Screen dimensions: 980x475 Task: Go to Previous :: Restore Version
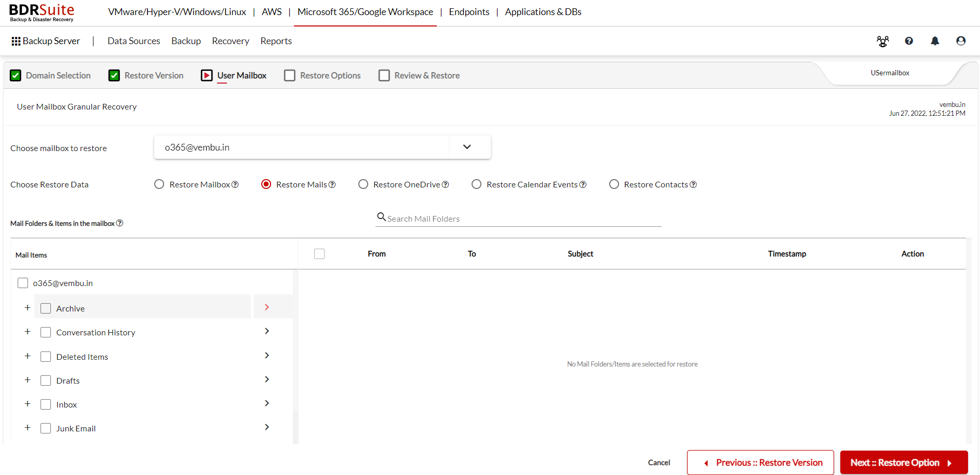(x=760, y=463)
